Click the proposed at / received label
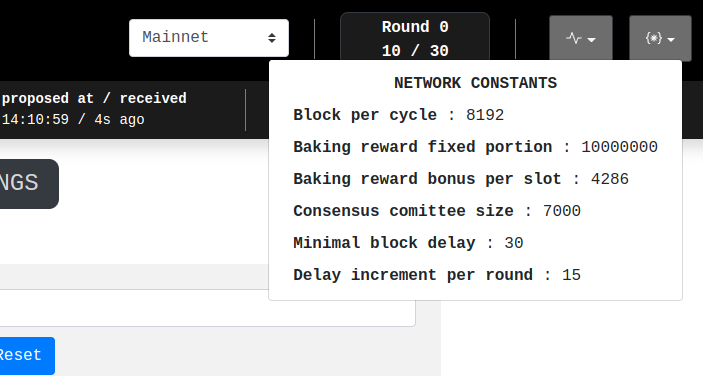The height and width of the screenshot is (376, 703). [x=94, y=98]
